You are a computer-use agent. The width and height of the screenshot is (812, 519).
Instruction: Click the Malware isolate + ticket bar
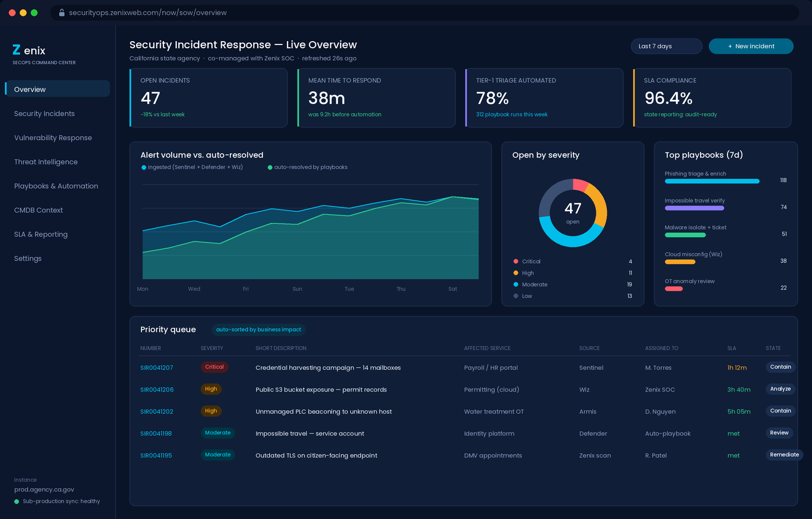(685, 235)
